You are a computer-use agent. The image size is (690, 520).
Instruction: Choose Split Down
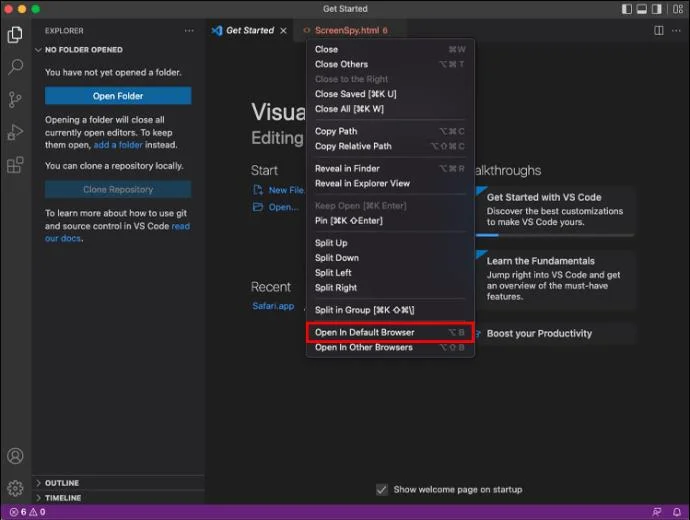(x=390, y=258)
